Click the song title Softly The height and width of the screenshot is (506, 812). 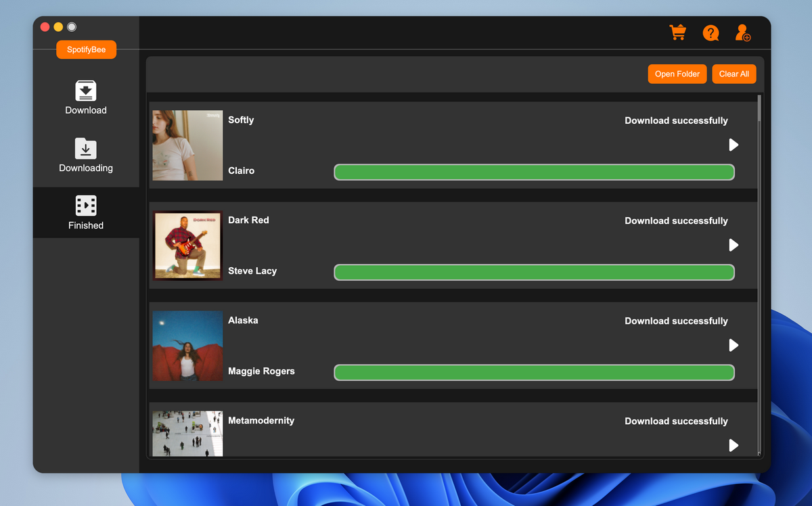point(241,120)
